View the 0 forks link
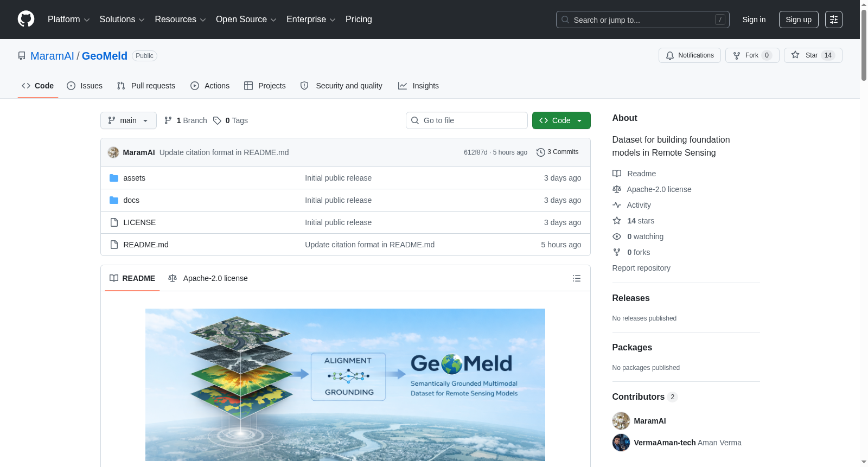Viewport: 868px width, 467px height. click(631, 252)
